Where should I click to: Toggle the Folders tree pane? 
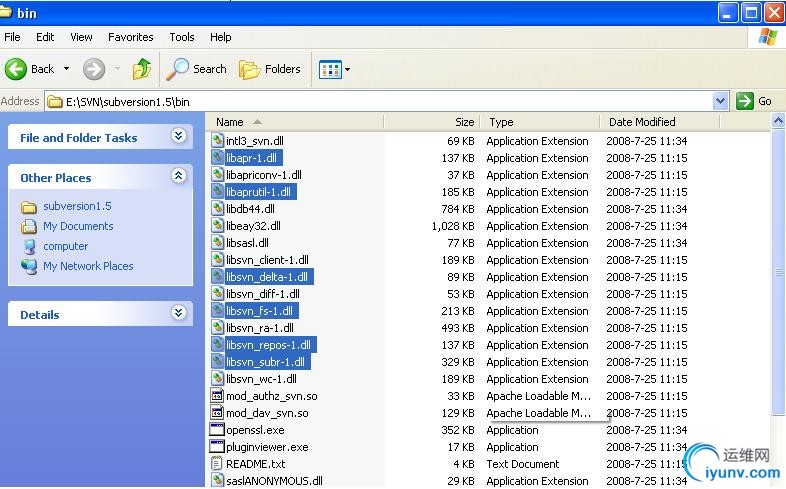270,69
